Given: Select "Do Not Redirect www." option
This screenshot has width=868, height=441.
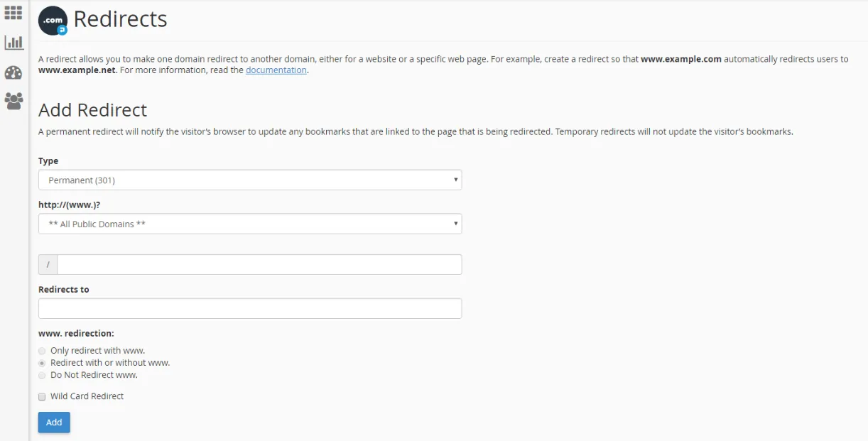Looking at the screenshot, I should [42, 374].
